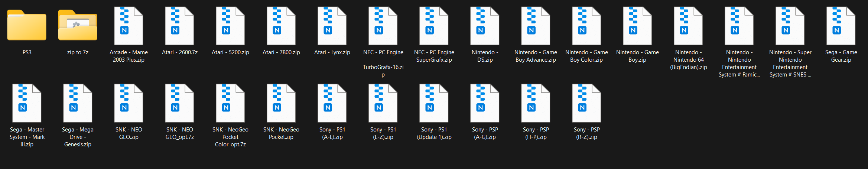The height and width of the screenshot is (169, 868).
Task: Click 'NEC - PC Engine - TurboGrafx-16.zip' file name
Action: (383, 64)
